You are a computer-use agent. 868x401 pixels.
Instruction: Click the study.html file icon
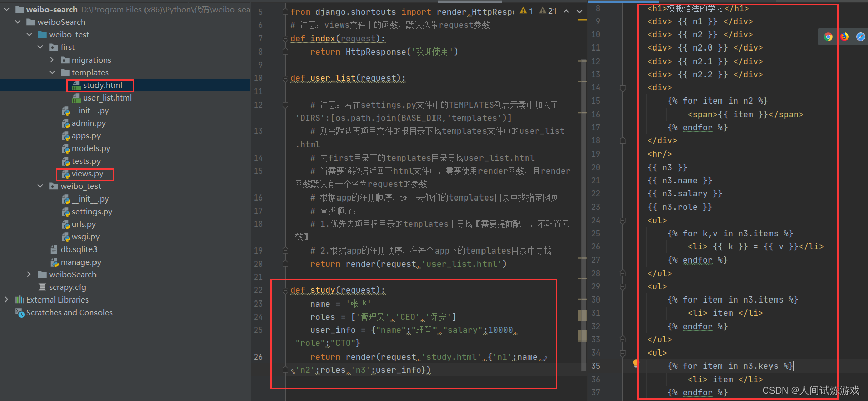click(x=76, y=85)
